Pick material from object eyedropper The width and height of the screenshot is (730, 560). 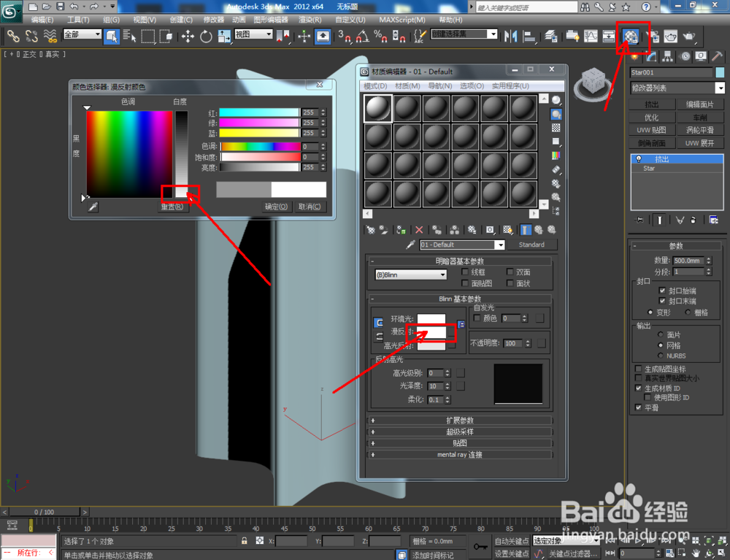pyautogui.click(x=410, y=245)
